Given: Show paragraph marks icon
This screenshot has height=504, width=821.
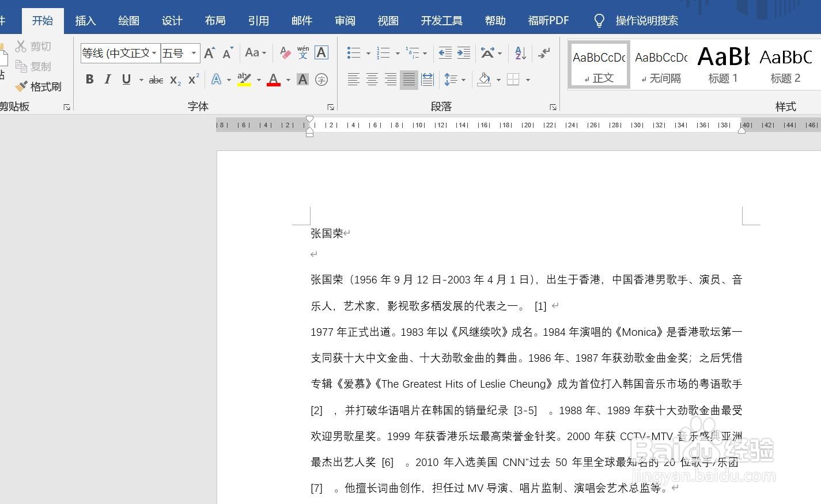Looking at the screenshot, I should [x=543, y=52].
